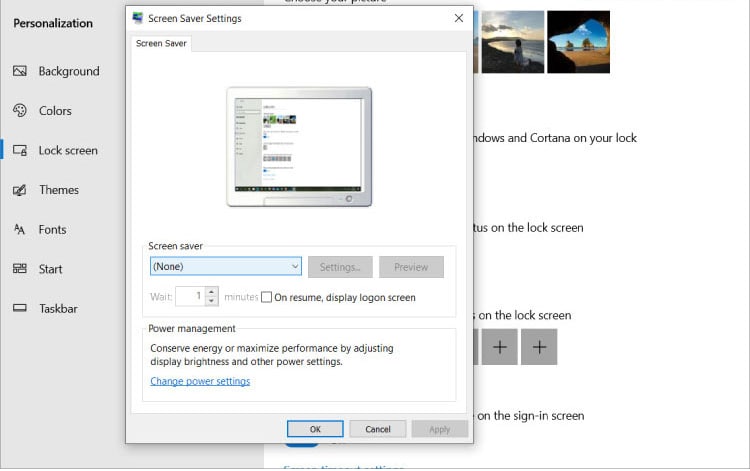The height and width of the screenshot is (471, 750).
Task: Enable 'On resume, display logon screen' checkbox
Action: [x=267, y=297]
